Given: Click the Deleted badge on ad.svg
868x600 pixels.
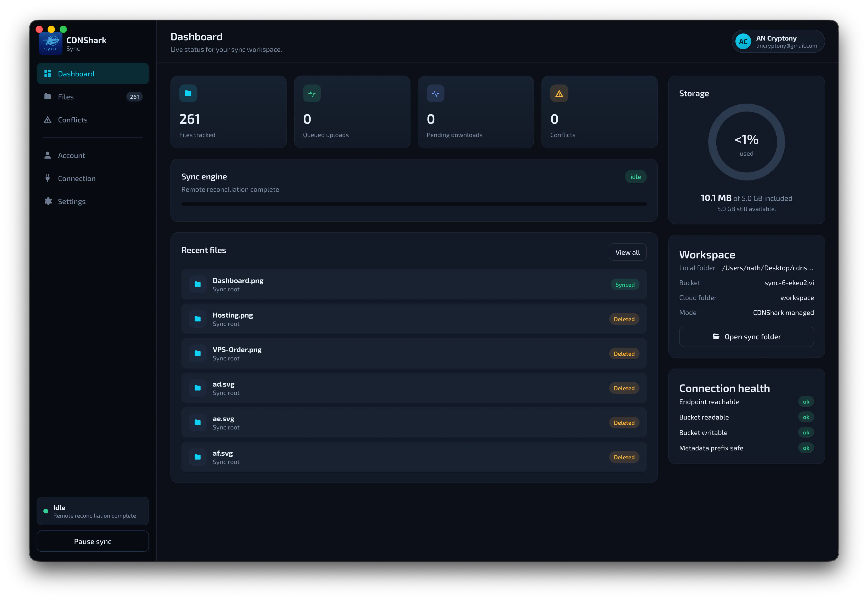Looking at the screenshot, I should pos(624,388).
